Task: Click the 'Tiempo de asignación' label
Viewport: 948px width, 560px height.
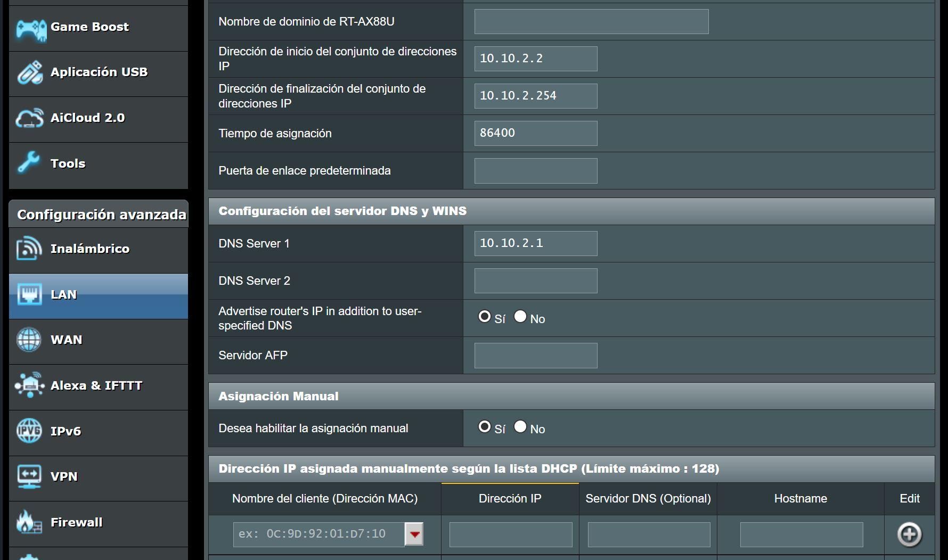Action: click(x=275, y=134)
